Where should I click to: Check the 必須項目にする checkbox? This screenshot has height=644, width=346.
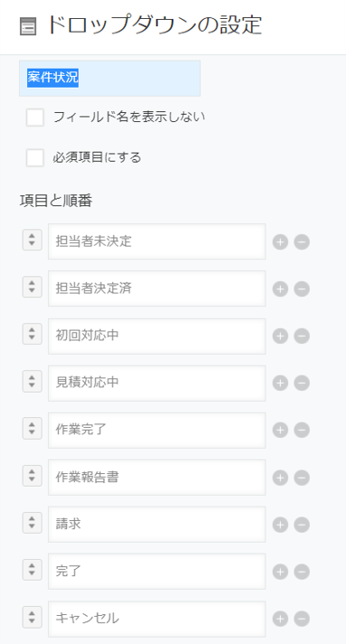click(x=35, y=157)
